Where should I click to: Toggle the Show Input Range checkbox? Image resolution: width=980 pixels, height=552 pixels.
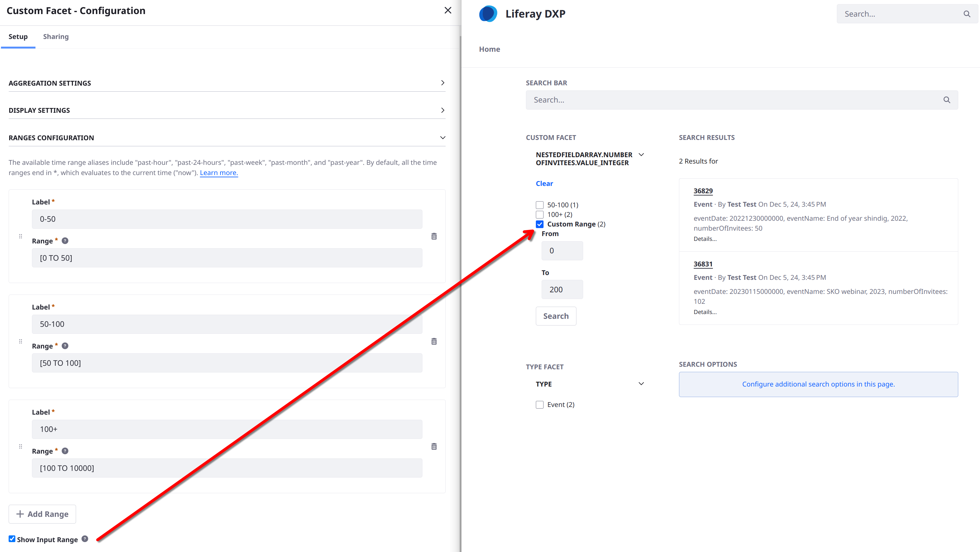tap(12, 539)
